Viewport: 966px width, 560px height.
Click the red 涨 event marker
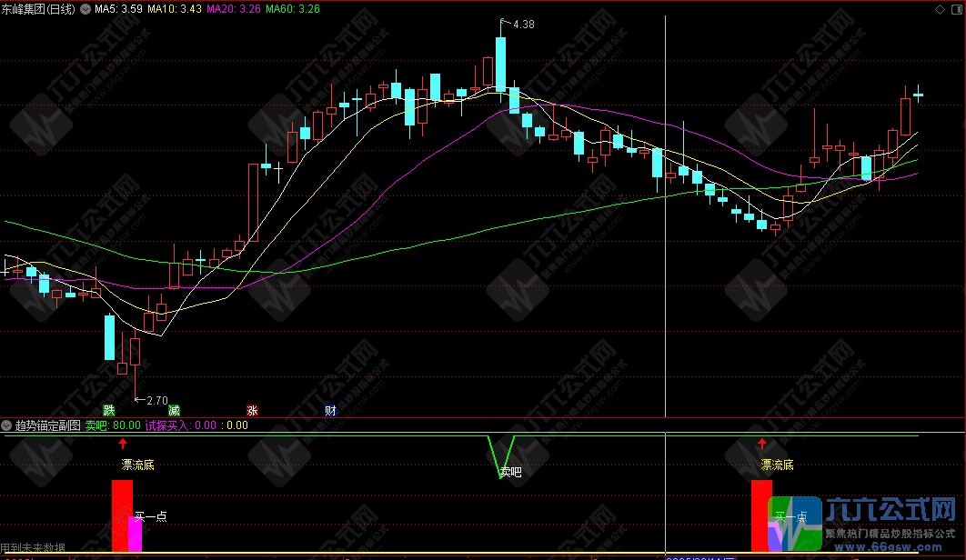pyautogui.click(x=252, y=410)
